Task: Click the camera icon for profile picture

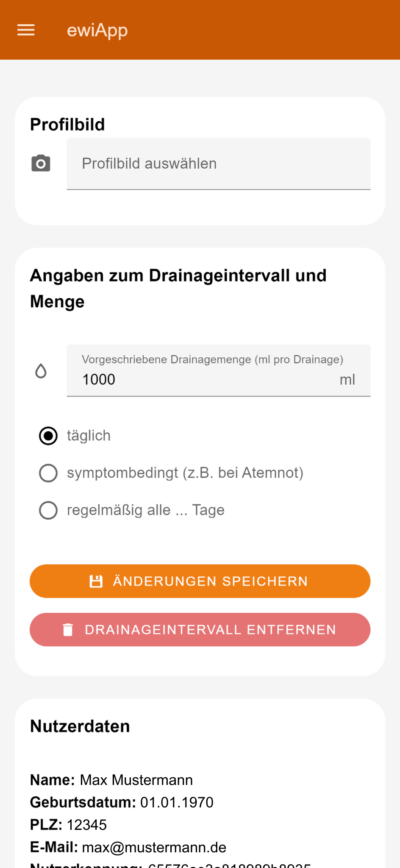Action: (x=41, y=164)
